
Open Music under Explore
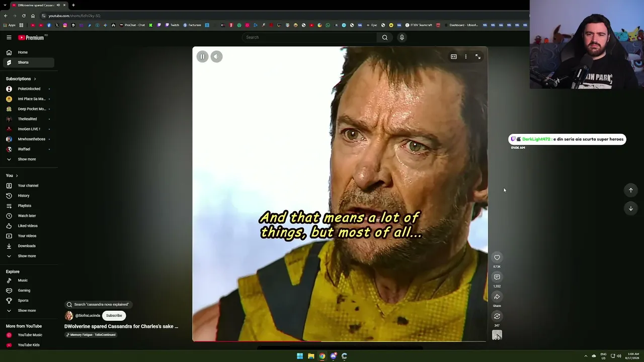pyautogui.click(x=28, y=281)
